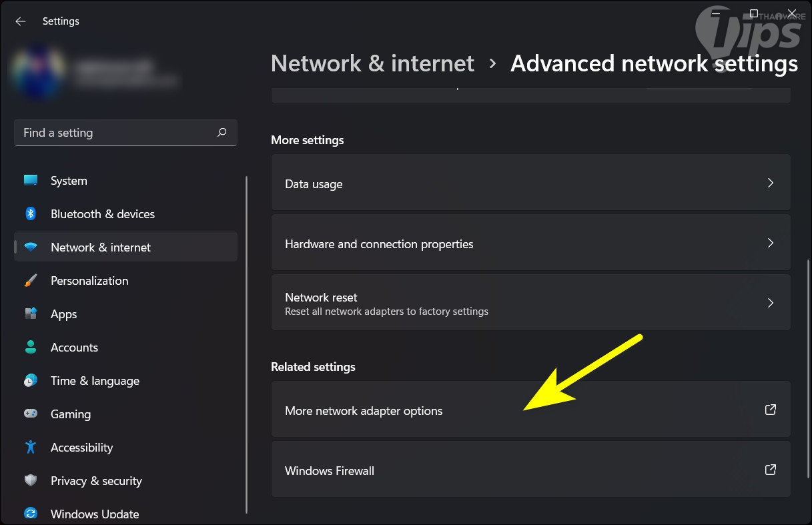
Task: Click the Find a setting search box
Action: click(117, 133)
